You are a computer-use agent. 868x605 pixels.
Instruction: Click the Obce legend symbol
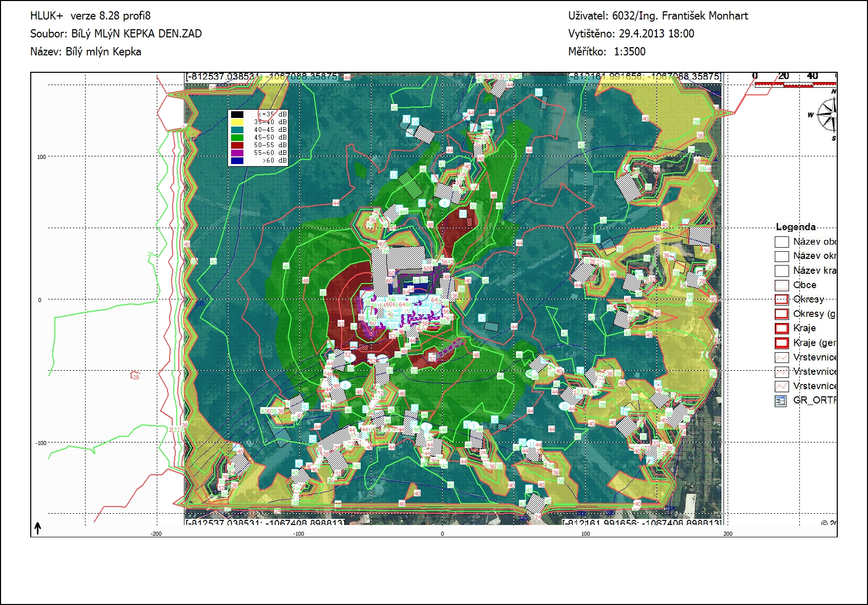pyautogui.click(x=781, y=285)
